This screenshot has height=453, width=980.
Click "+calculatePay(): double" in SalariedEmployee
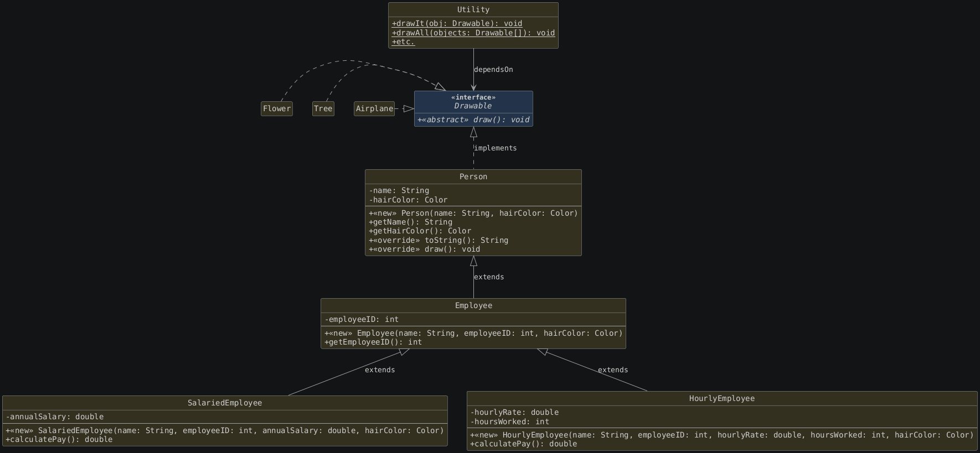tap(59, 440)
